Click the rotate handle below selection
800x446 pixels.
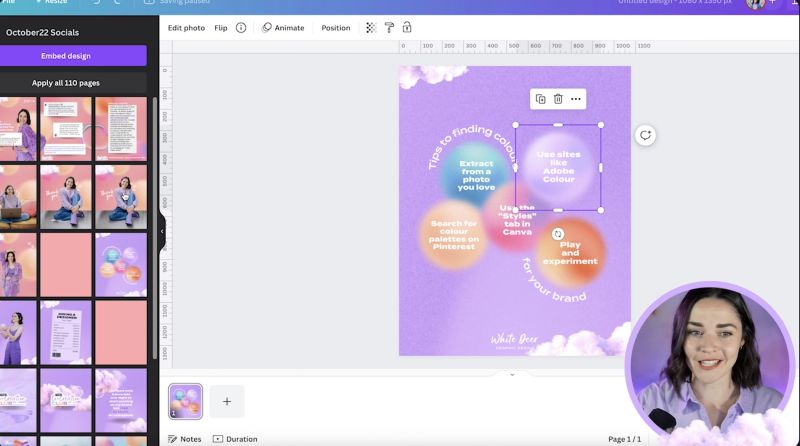[558, 234]
